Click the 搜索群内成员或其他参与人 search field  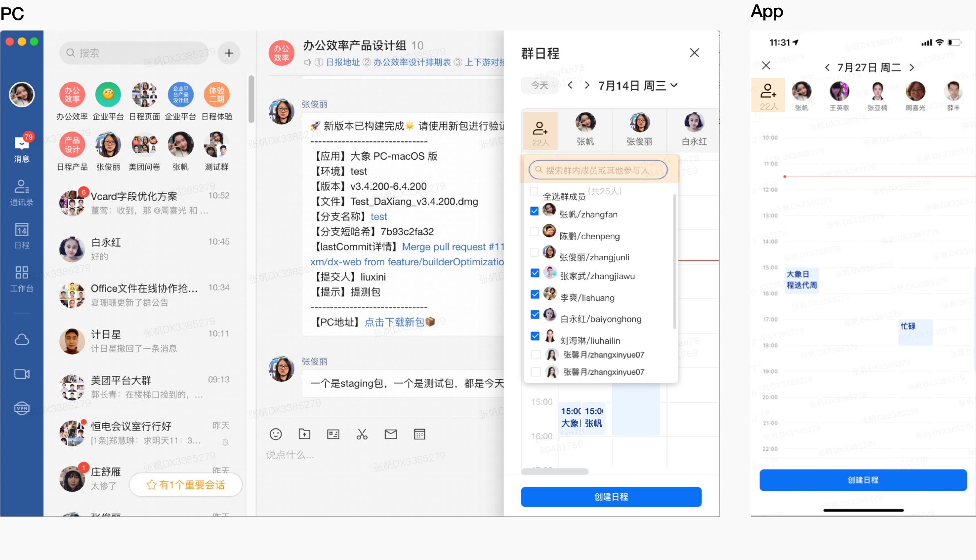(598, 170)
